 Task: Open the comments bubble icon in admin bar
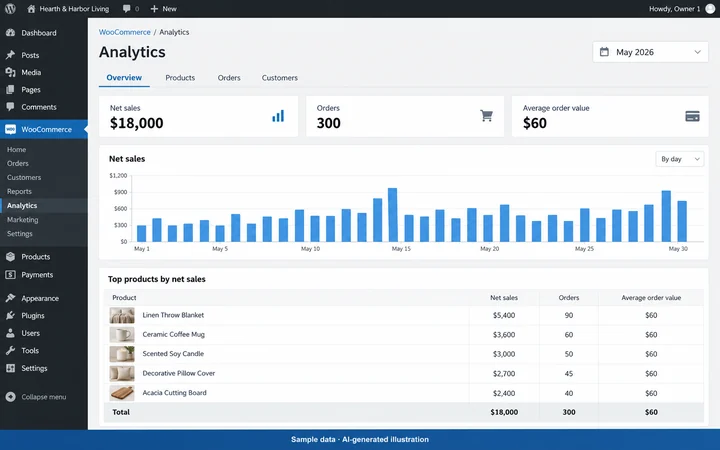pos(127,9)
